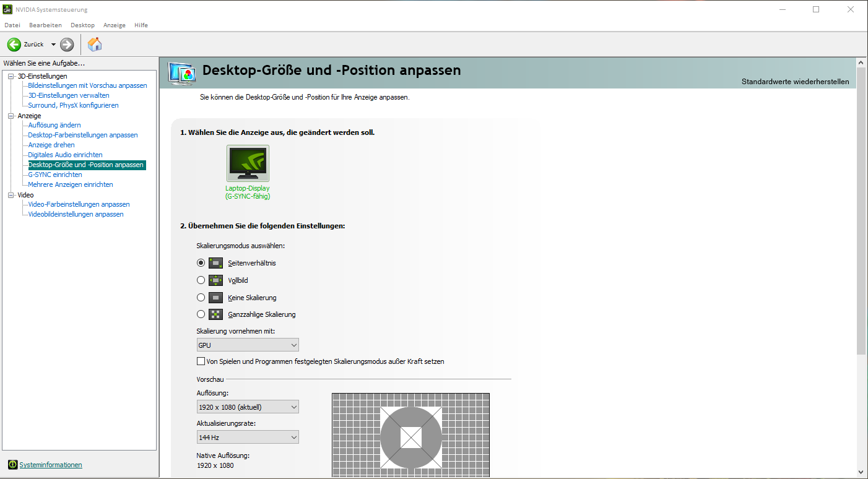Open the Zurück history dropdown arrow
Screen dimensions: 868x479
[x=53, y=45]
